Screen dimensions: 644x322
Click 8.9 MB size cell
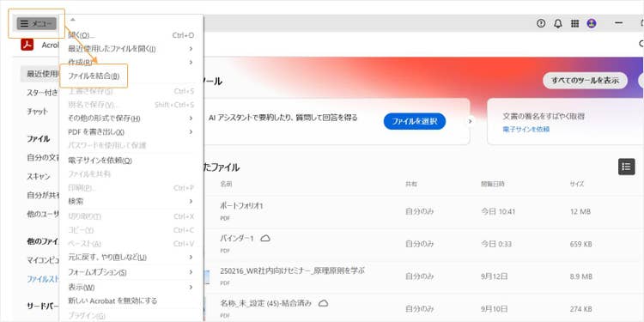(x=580, y=276)
